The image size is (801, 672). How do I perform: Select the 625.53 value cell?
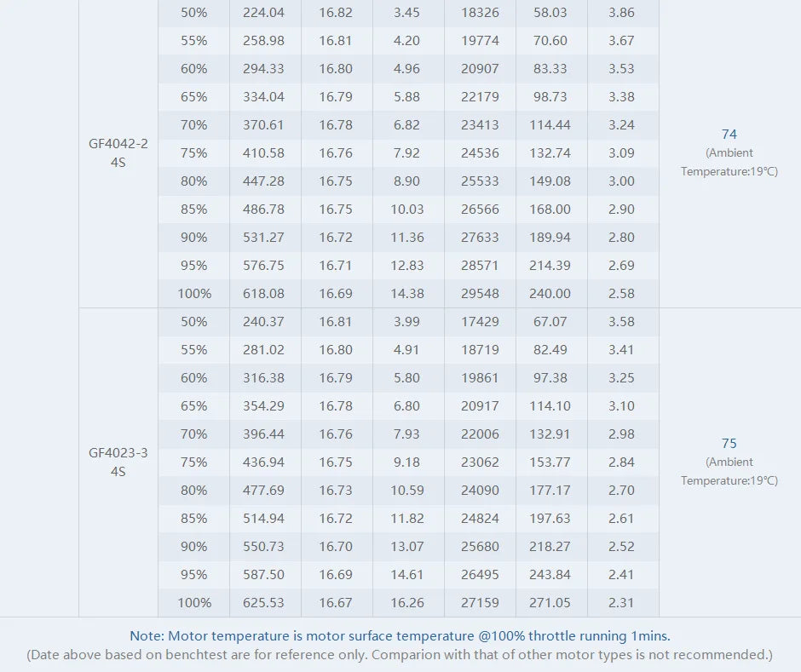point(263,602)
